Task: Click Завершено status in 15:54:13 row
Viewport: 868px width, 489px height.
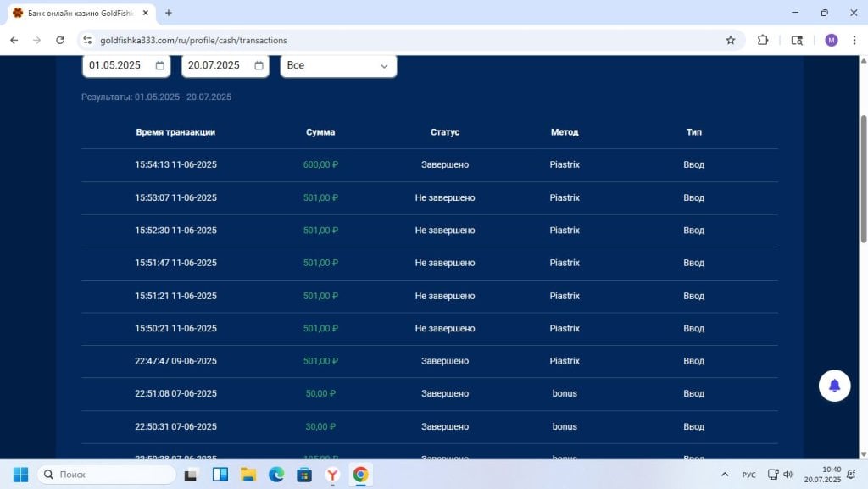Action: coord(445,164)
